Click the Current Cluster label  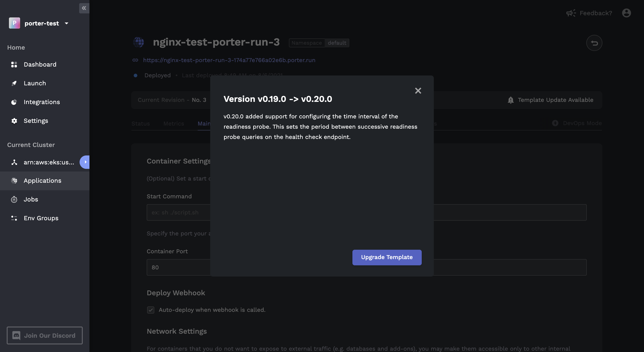point(31,145)
